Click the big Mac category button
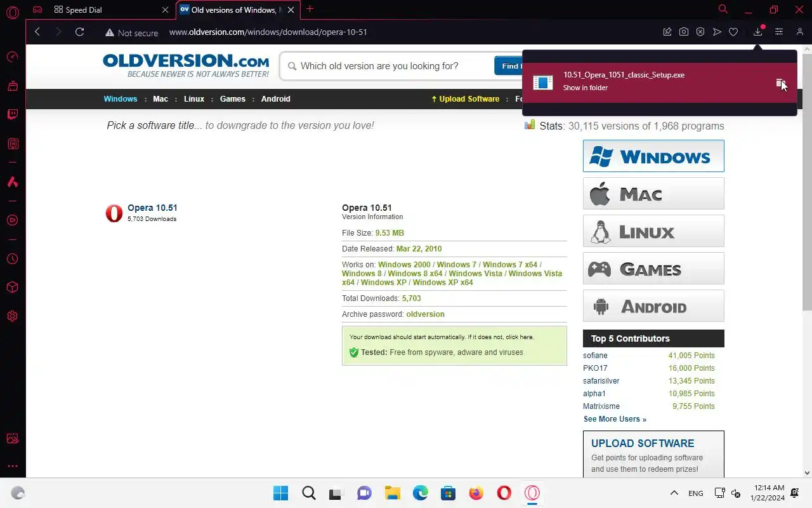The height and width of the screenshot is (508, 812). [x=653, y=193]
